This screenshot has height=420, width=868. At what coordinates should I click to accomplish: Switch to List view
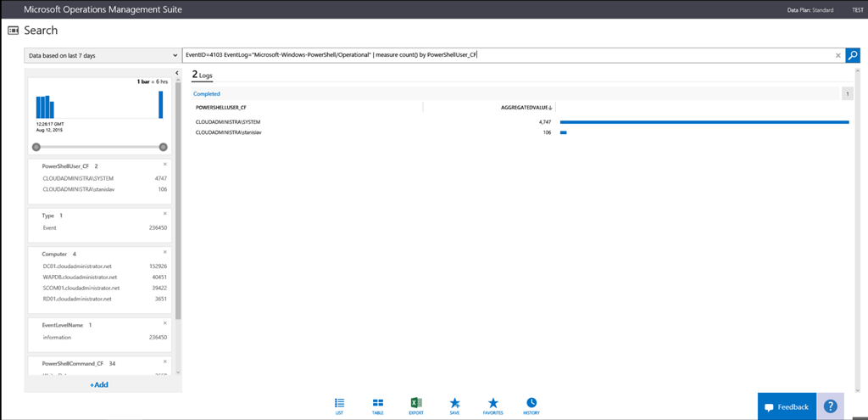click(x=340, y=406)
